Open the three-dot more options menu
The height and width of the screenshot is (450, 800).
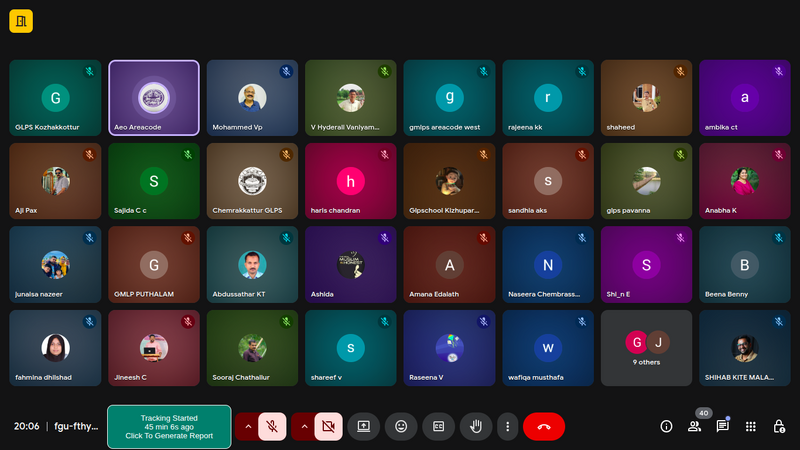coord(508,426)
